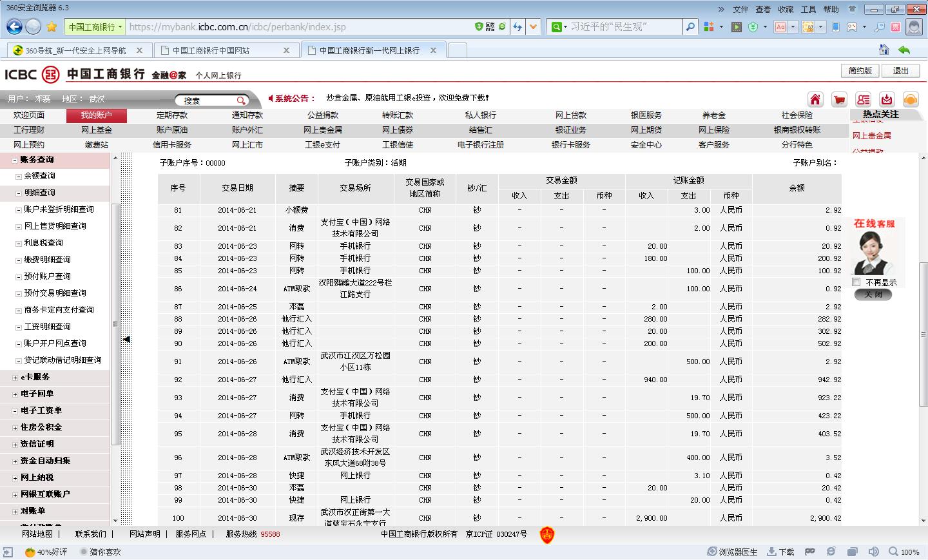
Task: Open the 转账汇款 menu item
Action: 397,115
